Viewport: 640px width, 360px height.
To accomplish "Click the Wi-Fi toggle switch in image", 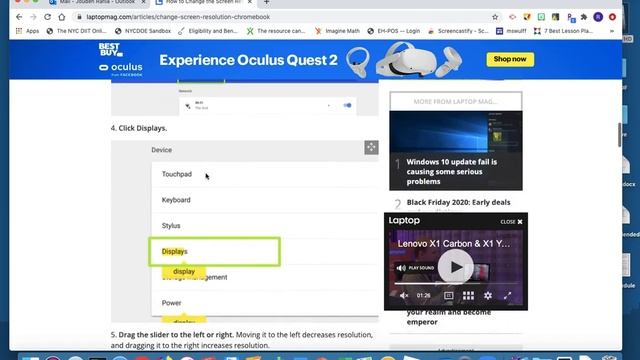I will pos(347,105).
